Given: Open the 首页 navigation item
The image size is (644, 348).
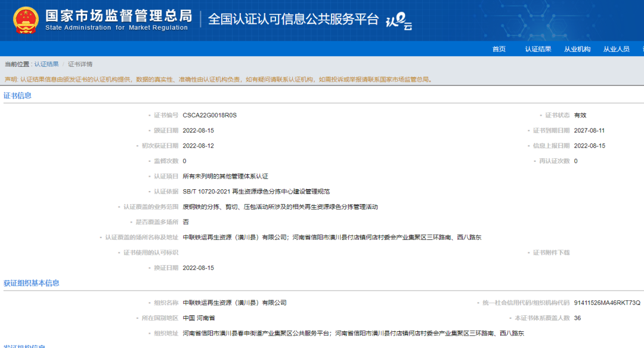Looking at the screenshot, I should 499,49.
